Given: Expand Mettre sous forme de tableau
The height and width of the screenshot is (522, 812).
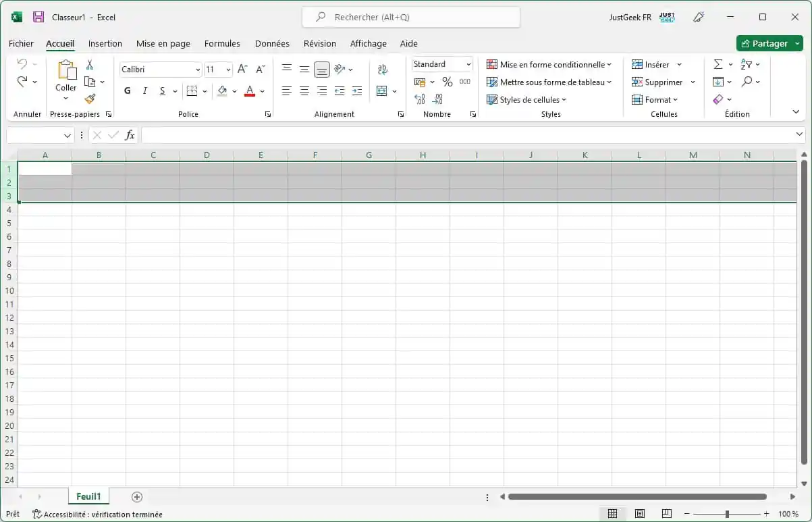Looking at the screenshot, I should pos(549,82).
